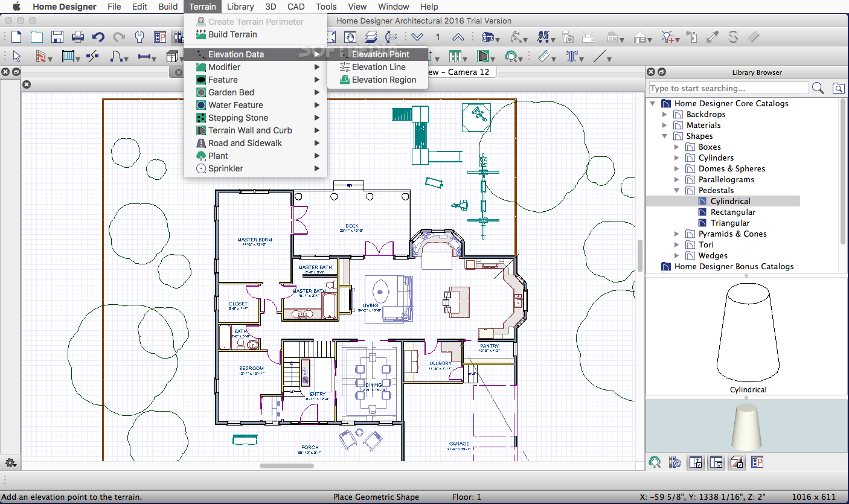
Task: Open the Help menu
Action: [x=429, y=7]
